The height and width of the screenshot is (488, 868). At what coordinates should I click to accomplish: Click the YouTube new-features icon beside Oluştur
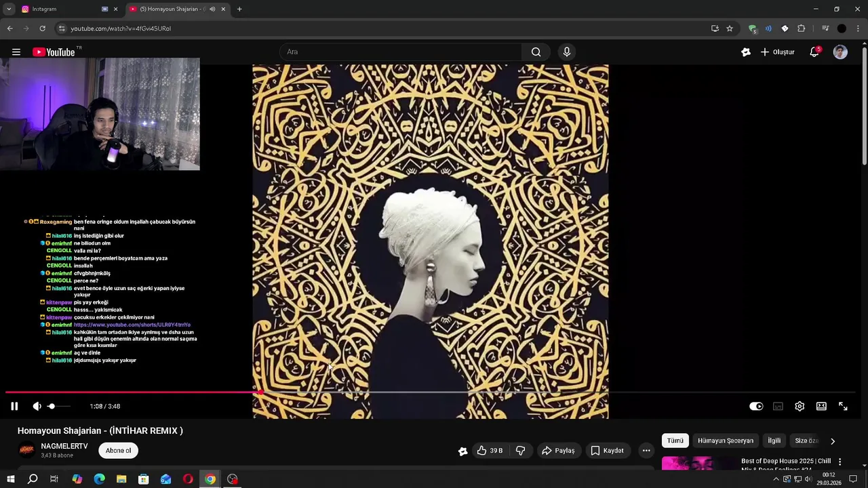point(746,52)
